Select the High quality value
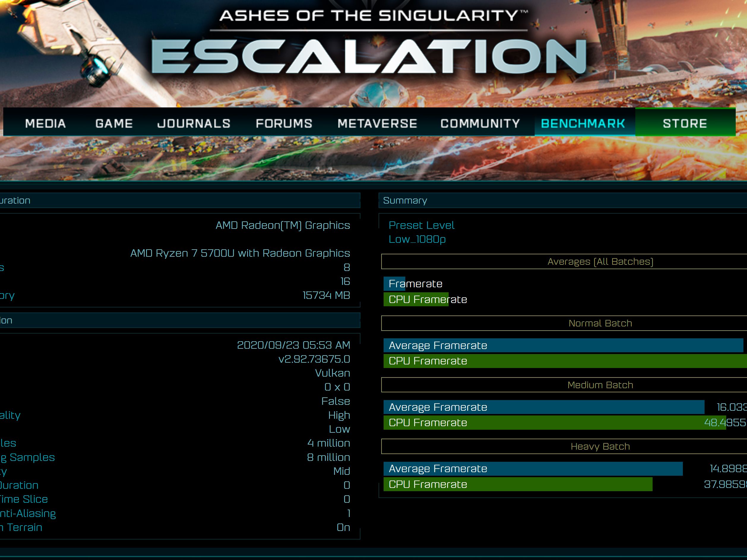Screen dimensions: 747x560 (339, 415)
